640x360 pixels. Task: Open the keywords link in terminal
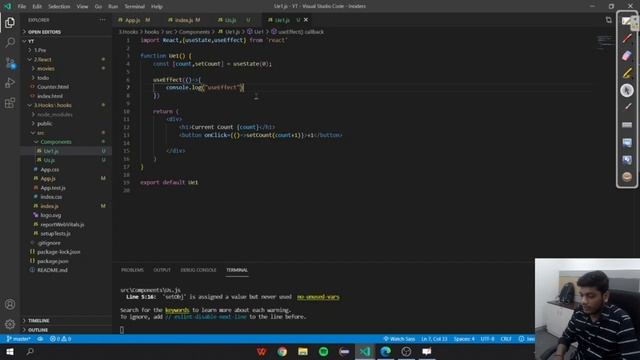coord(177,310)
